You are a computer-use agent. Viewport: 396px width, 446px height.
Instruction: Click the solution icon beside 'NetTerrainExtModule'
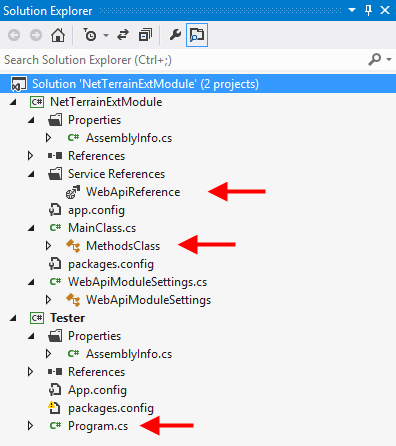19,84
